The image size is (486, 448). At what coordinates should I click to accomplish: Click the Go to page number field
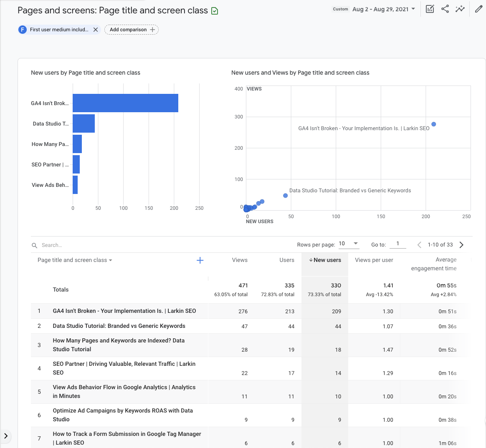point(397,244)
